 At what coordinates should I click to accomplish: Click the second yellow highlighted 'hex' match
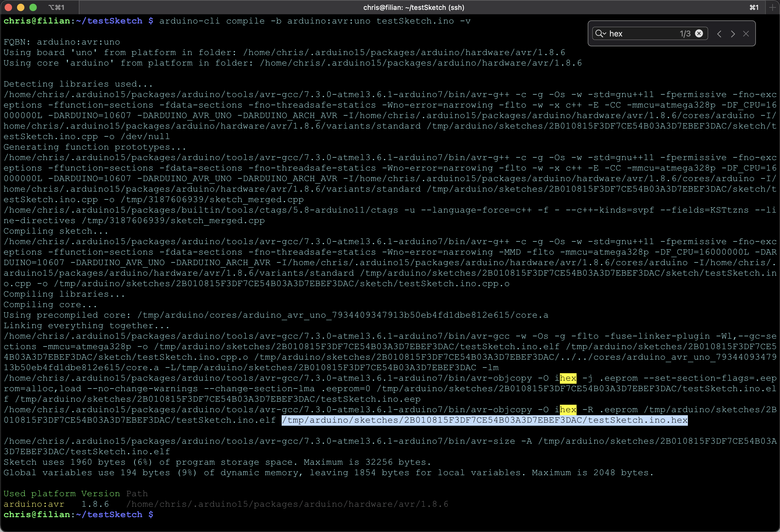(x=568, y=410)
